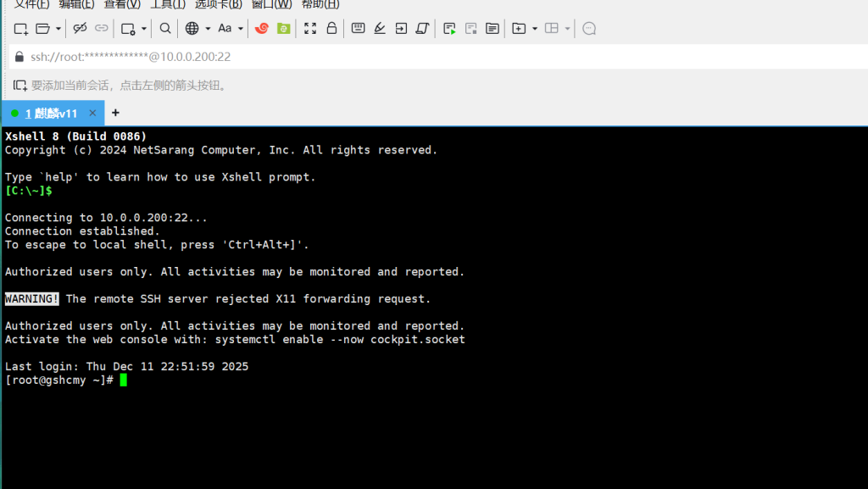The image size is (868, 489).
Task: Open the Aa font dropdown arrow
Action: click(241, 29)
